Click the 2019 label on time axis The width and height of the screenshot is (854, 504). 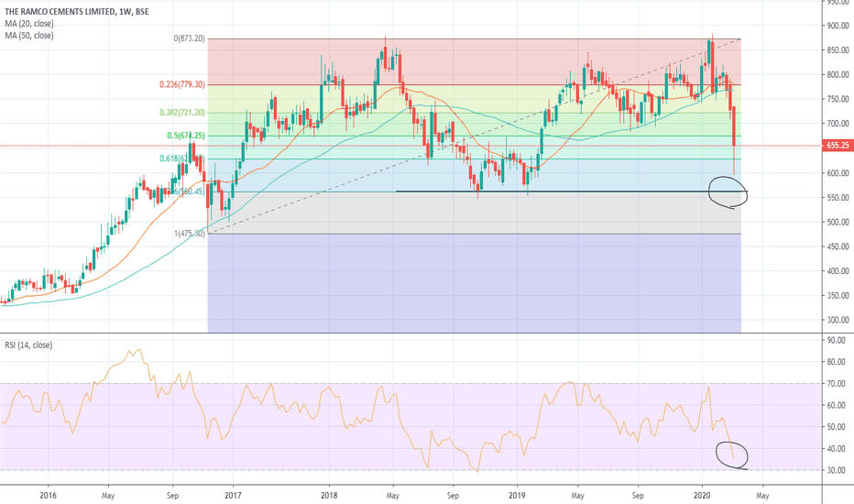click(517, 495)
